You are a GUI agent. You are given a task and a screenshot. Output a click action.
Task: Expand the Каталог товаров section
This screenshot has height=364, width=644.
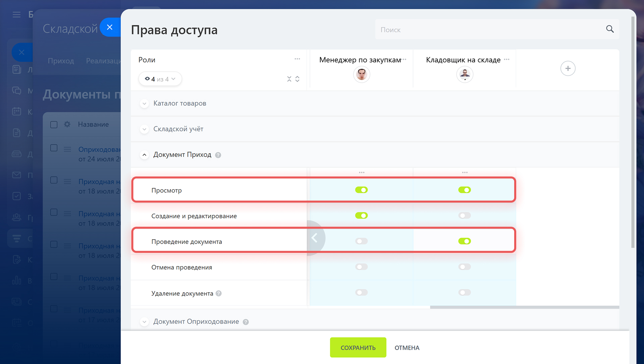(144, 104)
